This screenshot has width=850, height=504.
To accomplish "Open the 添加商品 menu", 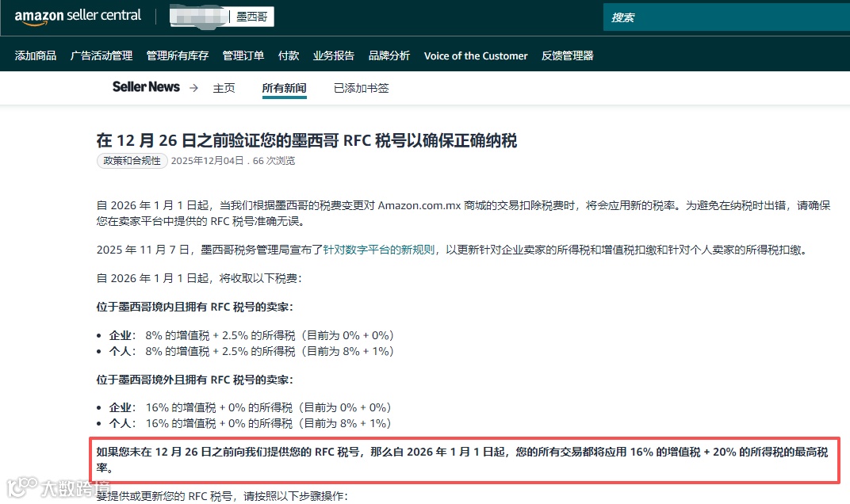I will pyautogui.click(x=35, y=55).
